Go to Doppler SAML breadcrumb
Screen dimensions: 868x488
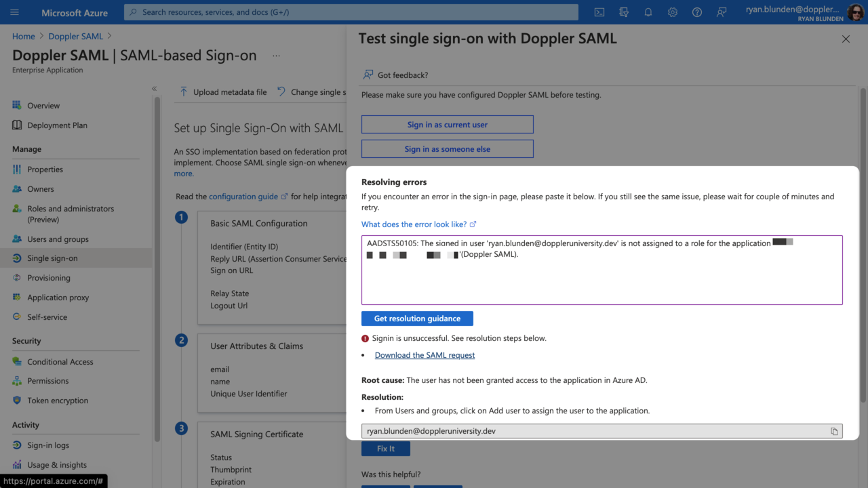click(x=76, y=37)
